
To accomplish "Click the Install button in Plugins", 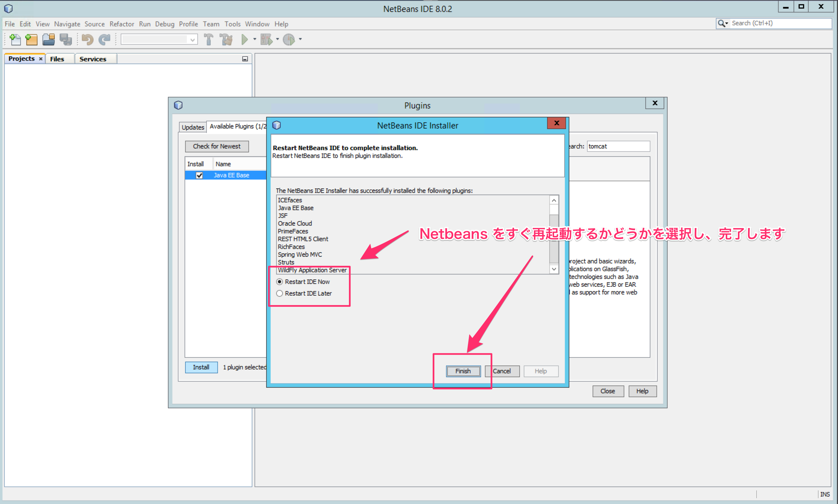I will (x=201, y=367).
